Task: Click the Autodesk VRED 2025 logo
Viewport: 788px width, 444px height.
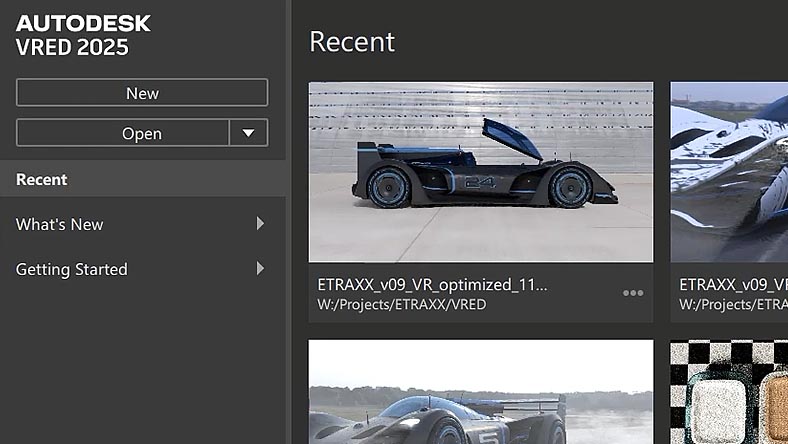Action: (x=83, y=35)
